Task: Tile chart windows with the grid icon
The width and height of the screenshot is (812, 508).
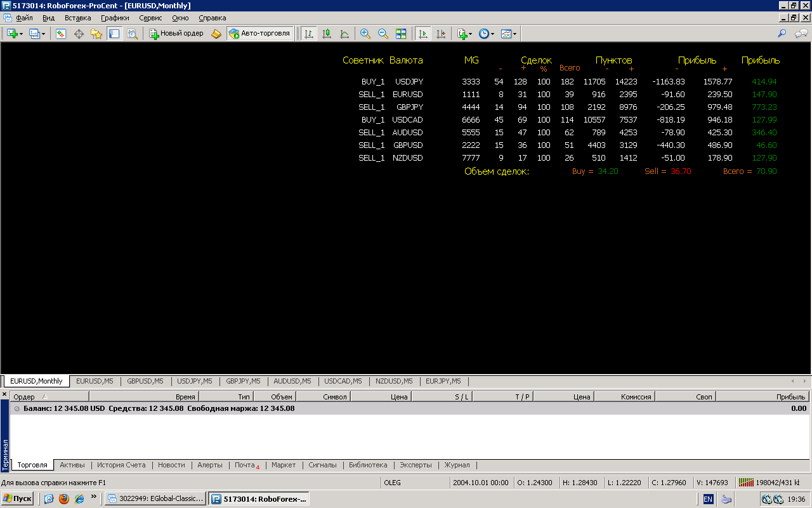Action: pos(401,34)
